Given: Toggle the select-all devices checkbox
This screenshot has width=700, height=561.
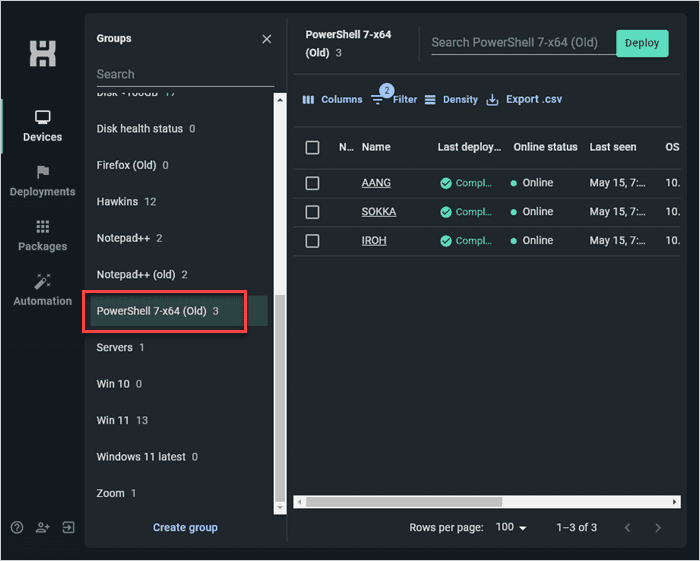Looking at the screenshot, I should coord(312,147).
